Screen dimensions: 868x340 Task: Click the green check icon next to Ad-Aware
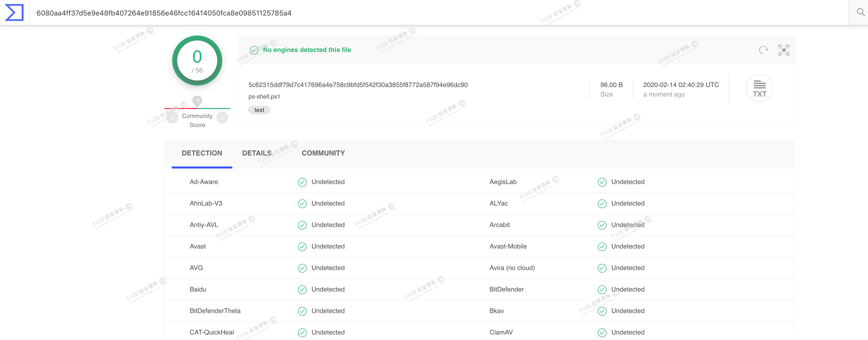(x=302, y=182)
